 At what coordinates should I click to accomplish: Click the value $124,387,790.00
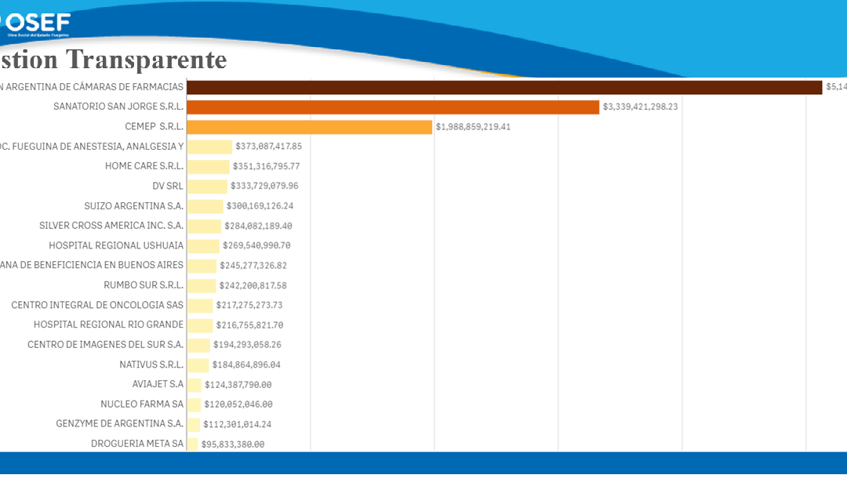[x=238, y=385]
